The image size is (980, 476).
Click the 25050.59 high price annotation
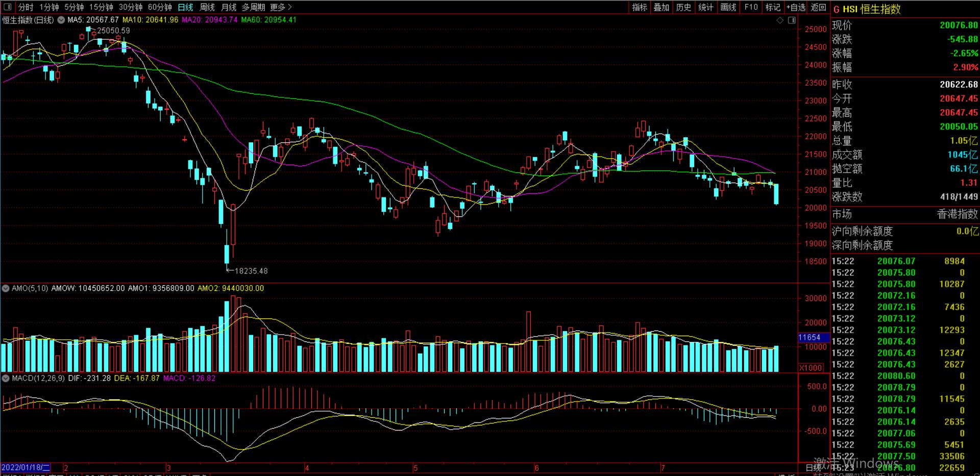(x=113, y=31)
